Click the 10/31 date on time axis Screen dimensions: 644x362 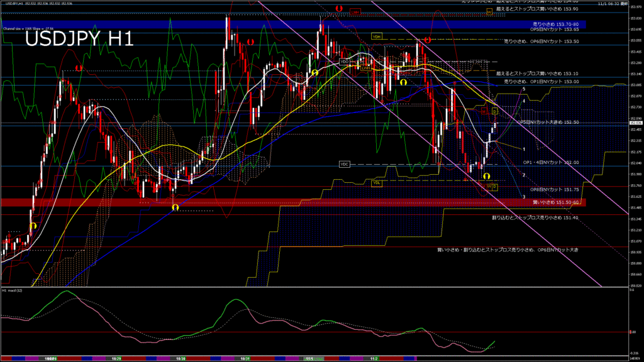246,358
